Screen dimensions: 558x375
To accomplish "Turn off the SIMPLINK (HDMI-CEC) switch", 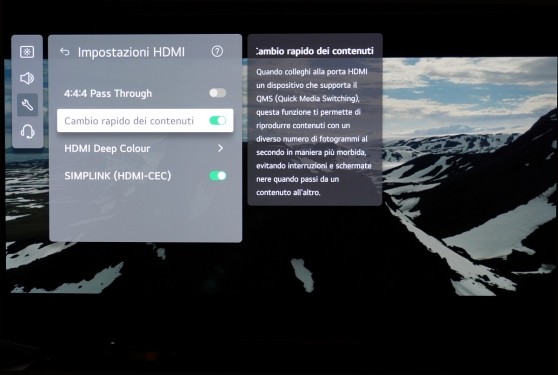I will [217, 176].
